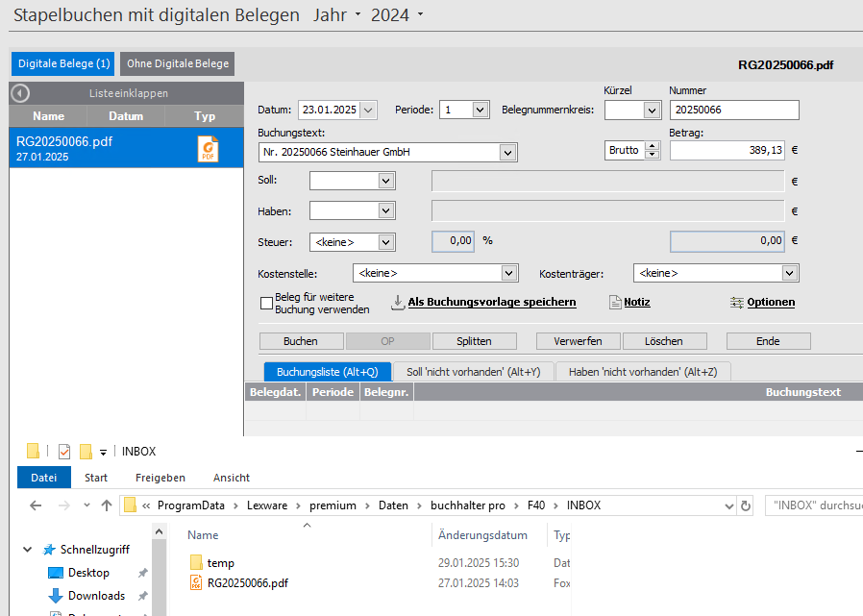This screenshot has width=863, height=616.
Task: Open the Freigeben ribbon tab
Action: [160, 478]
